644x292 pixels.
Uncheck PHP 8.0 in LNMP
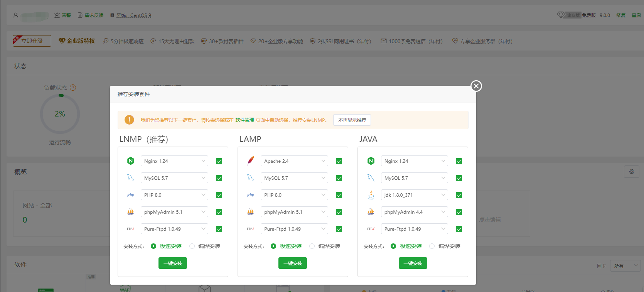219,195
